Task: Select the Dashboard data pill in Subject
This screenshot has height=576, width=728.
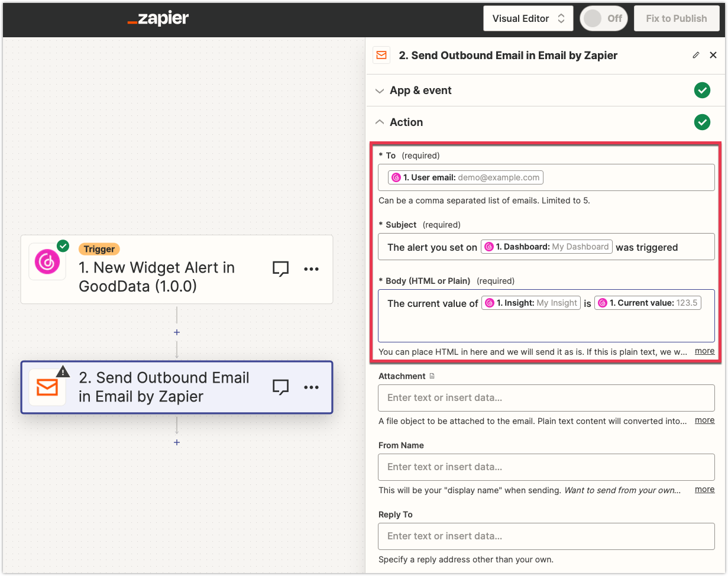Action: point(546,247)
